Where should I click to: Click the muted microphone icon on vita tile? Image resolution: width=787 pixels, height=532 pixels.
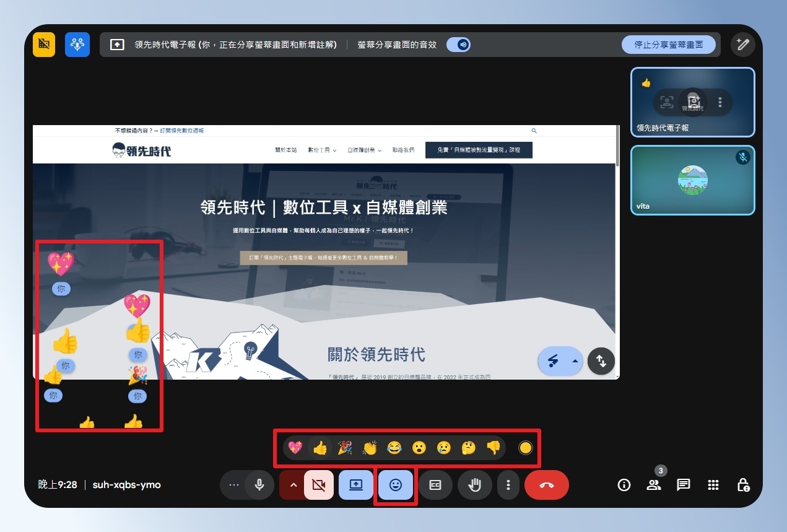coord(743,157)
